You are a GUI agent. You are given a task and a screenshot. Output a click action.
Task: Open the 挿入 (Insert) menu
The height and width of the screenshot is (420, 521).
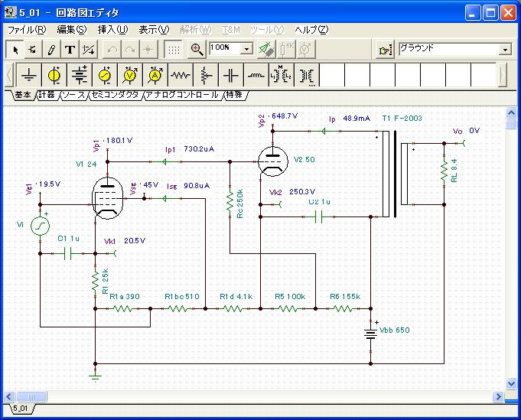pyautogui.click(x=112, y=29)
